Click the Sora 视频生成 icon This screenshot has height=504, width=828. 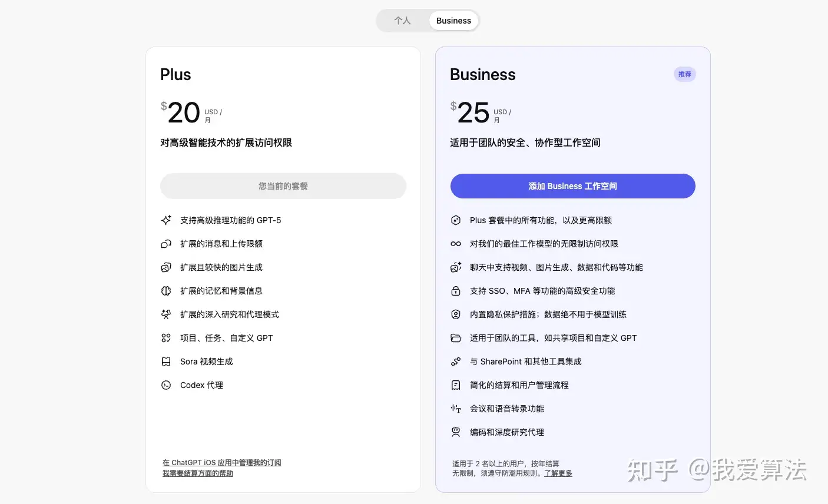click(x=166, y=362)
